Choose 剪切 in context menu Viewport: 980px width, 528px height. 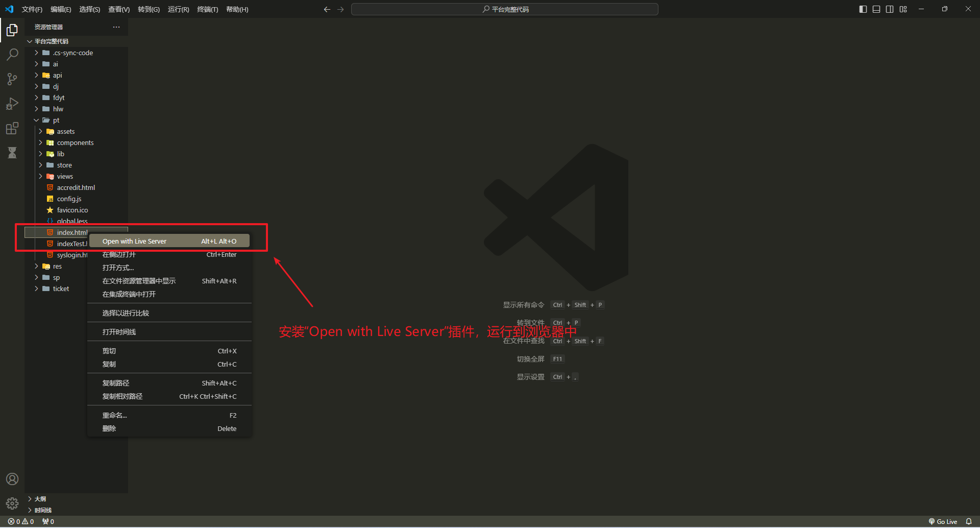coord(169,351)
